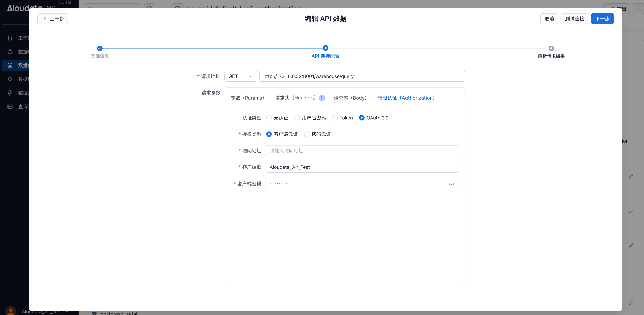This screenshot has height=315, width=644.
Task: Click the document icon in left sidebar
Action: (10, 38)
